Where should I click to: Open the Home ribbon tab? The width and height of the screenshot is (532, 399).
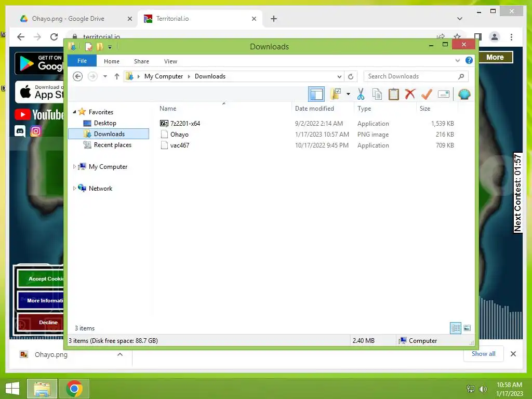(112, 61)
